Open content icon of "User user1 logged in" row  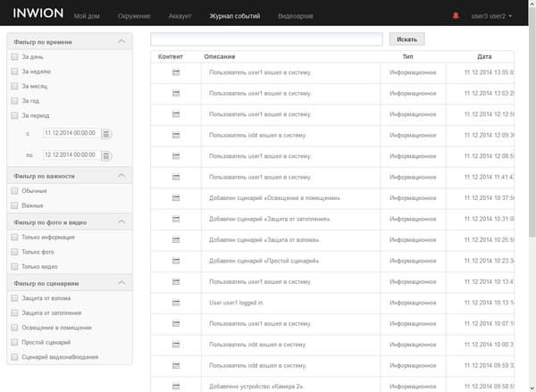176,303
